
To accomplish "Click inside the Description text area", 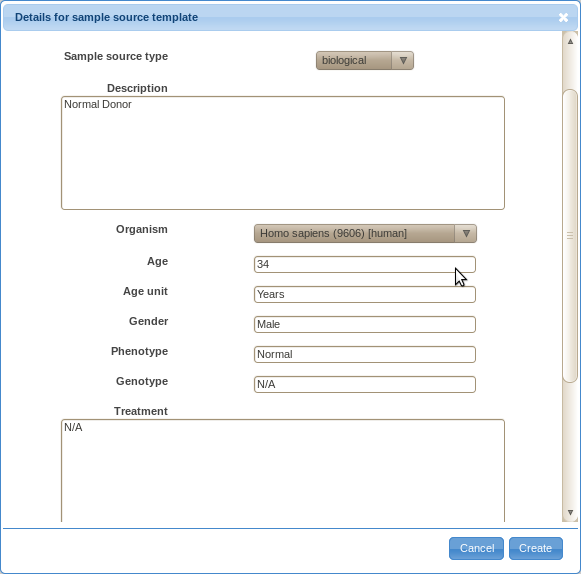I will [x=283, y=153].
